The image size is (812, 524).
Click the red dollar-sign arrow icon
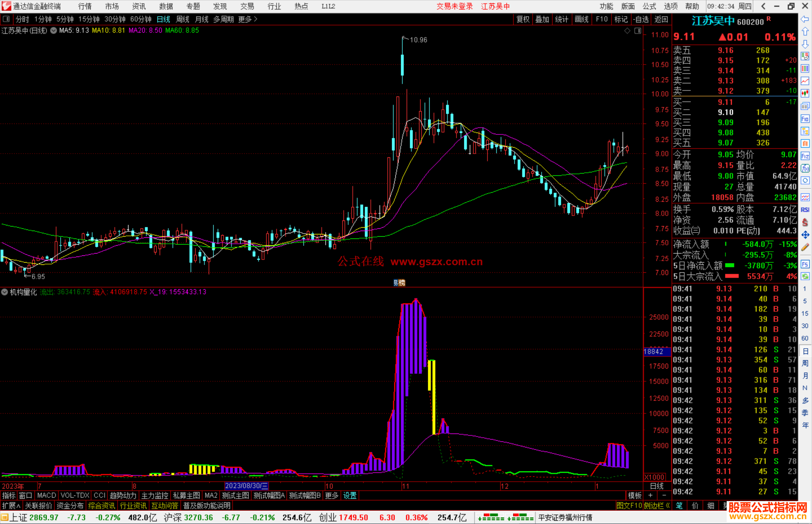805,222
